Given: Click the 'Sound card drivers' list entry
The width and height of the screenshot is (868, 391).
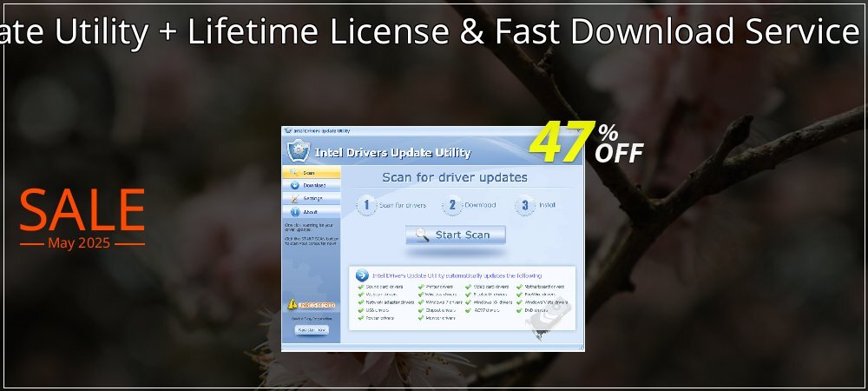Looking at the screenshot, I should [x=384, y=287].
